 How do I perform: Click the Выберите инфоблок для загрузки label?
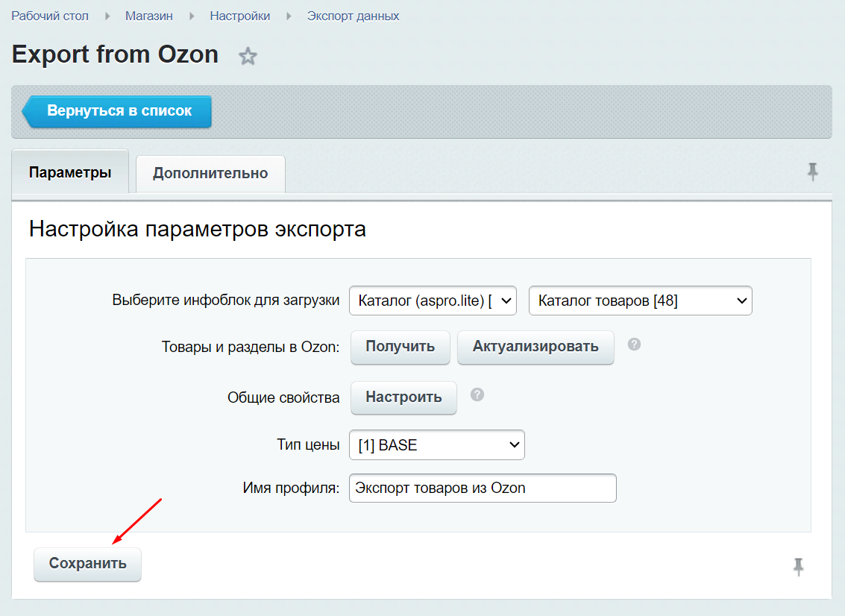coord(226,301)
